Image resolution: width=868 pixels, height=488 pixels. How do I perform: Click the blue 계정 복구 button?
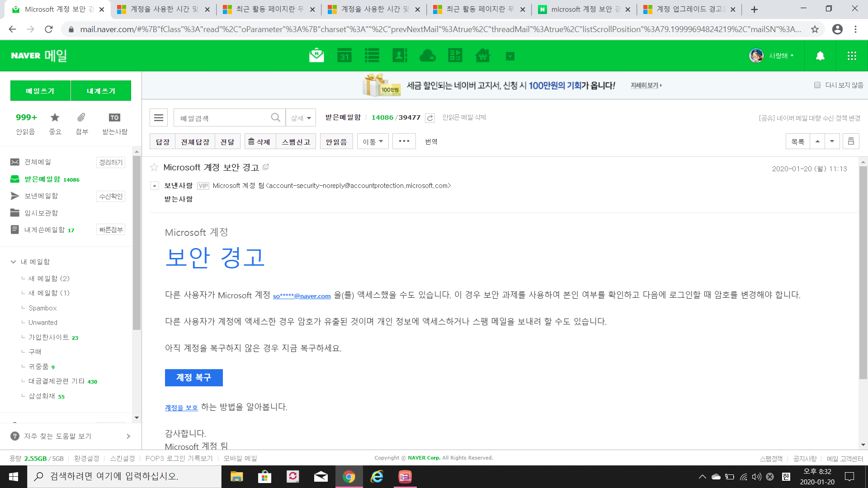click(193, 378)
